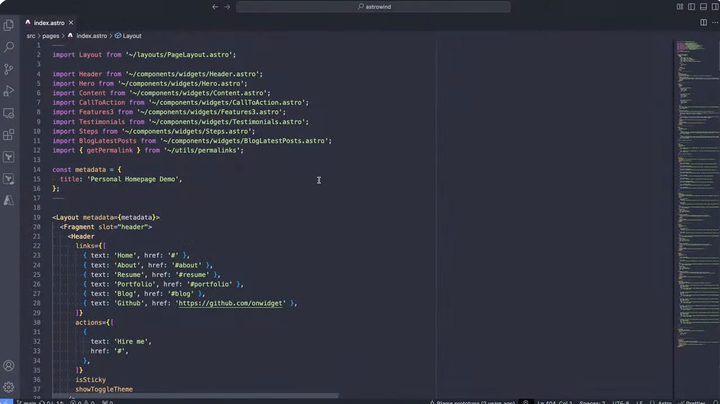Image resolution: width=720 pixels, height=404 pixels.
Task: Toggle the bottom panel
Action: [703, 7]
